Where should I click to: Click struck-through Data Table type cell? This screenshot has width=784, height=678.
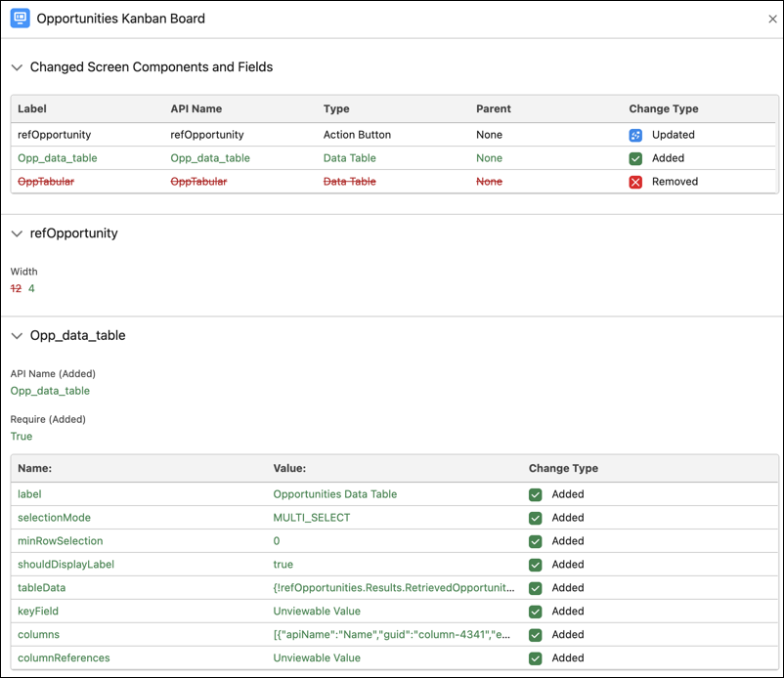pos(350,182)
